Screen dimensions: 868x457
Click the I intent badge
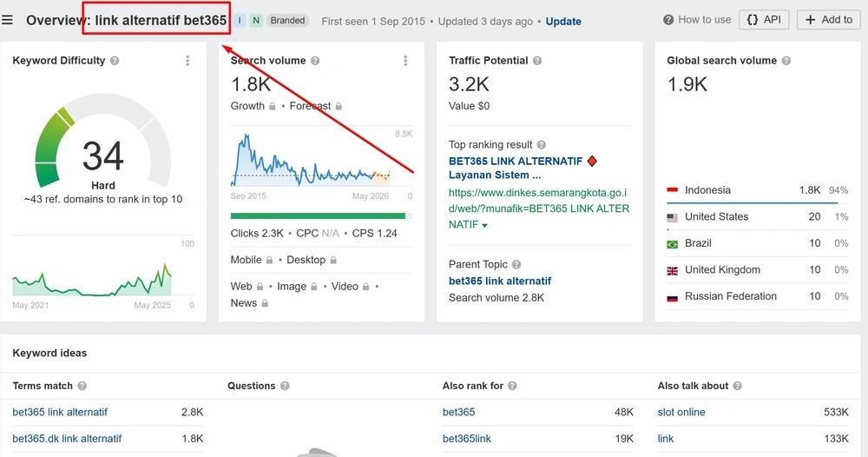pyautogui.click(x=240, y=21)
